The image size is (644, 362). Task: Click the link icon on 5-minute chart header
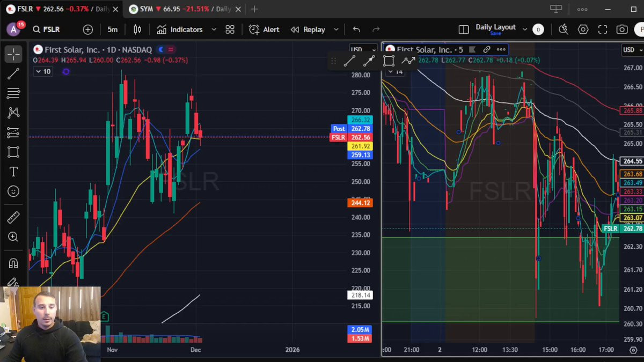click(x=487, y=49)
